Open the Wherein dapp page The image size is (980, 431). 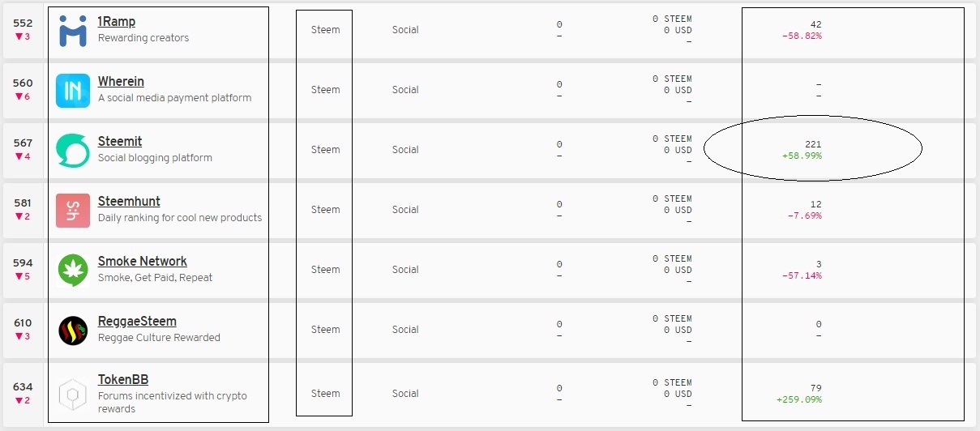(121, 82)
